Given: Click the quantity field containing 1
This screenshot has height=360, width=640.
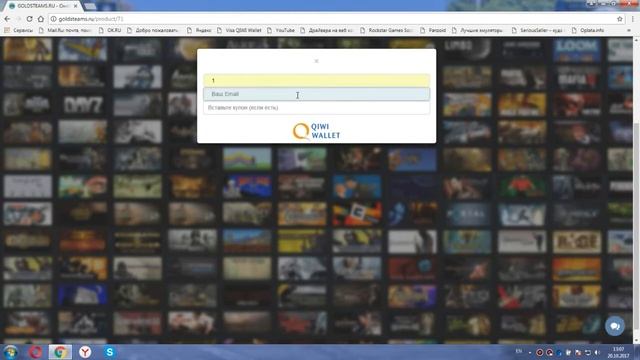Looking at the screenshot, I should click(316, 80).
